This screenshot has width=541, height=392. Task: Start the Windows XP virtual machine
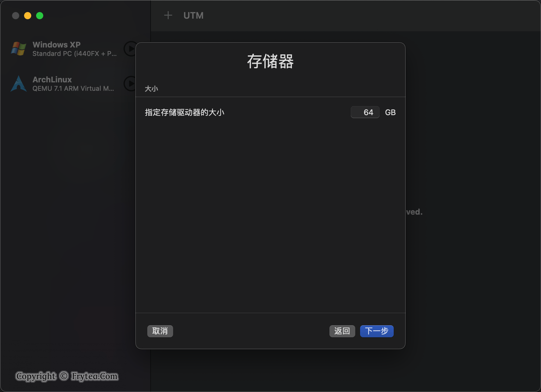(130, 49)
